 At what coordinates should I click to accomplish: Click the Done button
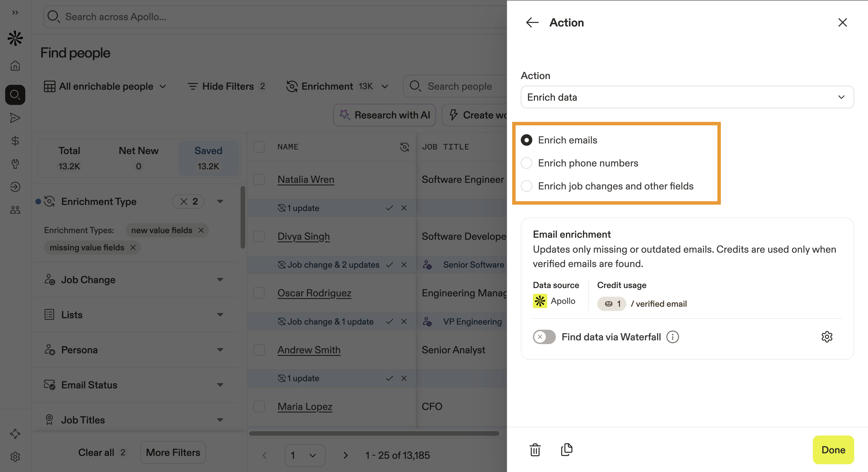pyautogui.click(x=833, y=450)
